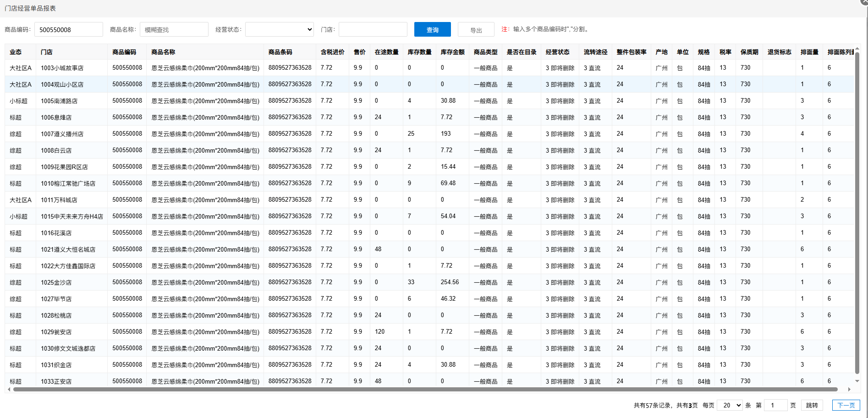This screenshot has height=418, width=868.
Task: Go to next page with 下一页
Action: coord(846,405)
